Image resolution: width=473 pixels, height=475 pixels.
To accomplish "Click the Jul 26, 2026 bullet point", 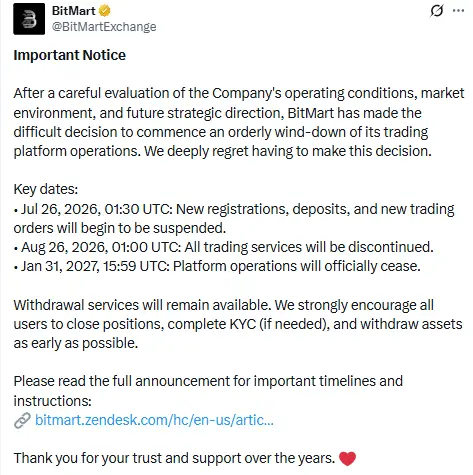I will (234, 218).
